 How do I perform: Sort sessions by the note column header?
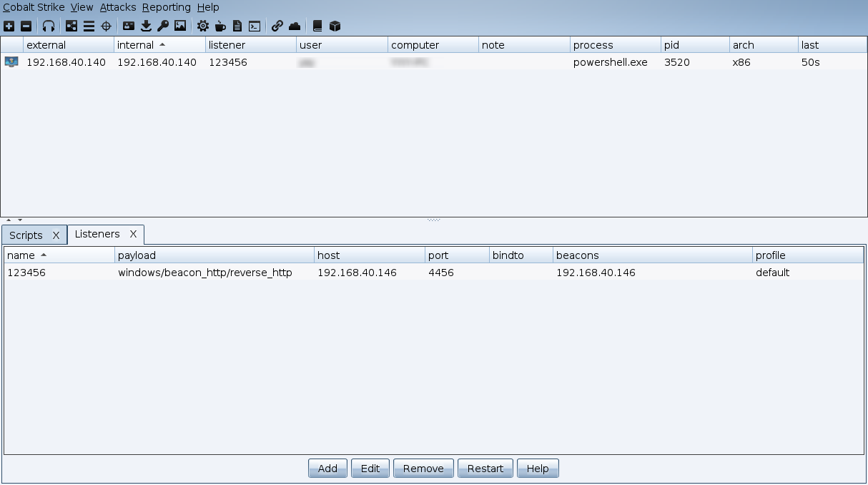525,45
